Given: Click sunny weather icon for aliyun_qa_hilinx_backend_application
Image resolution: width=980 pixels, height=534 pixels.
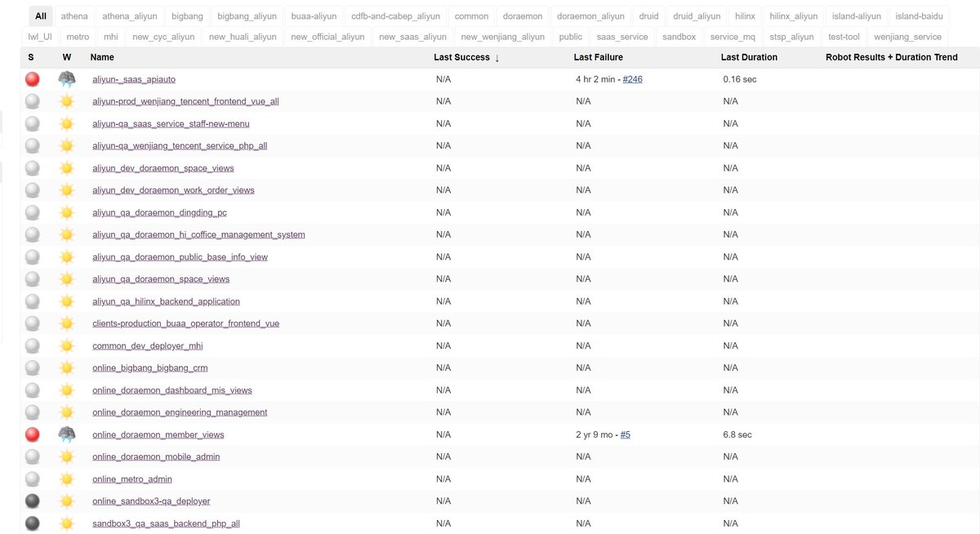Looking at the screenshot, I should coord(67,301).
